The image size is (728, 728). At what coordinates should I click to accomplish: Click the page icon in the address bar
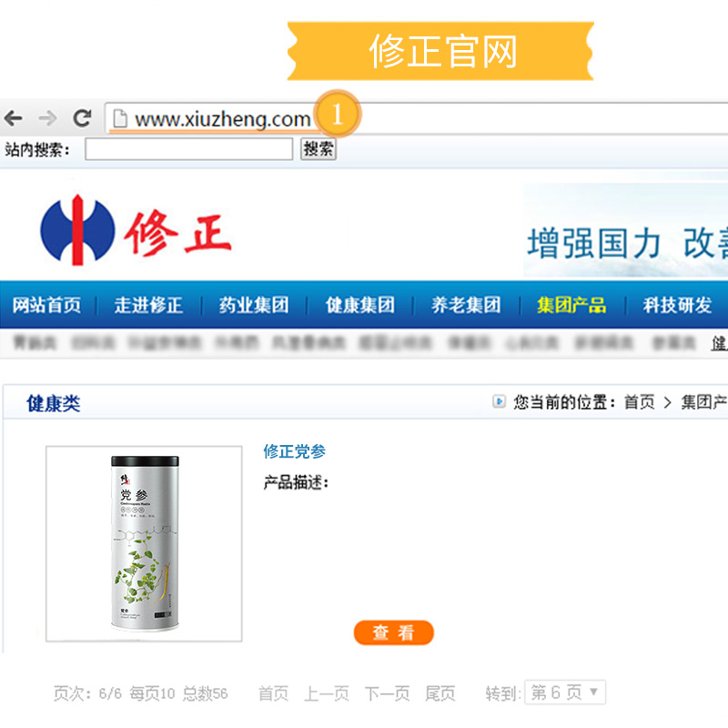tap(120, 118)
